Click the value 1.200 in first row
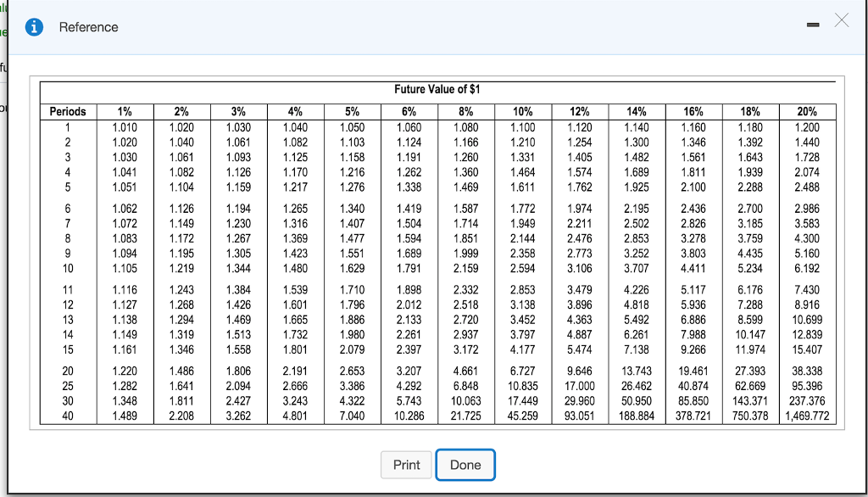 tap(807, 126)
